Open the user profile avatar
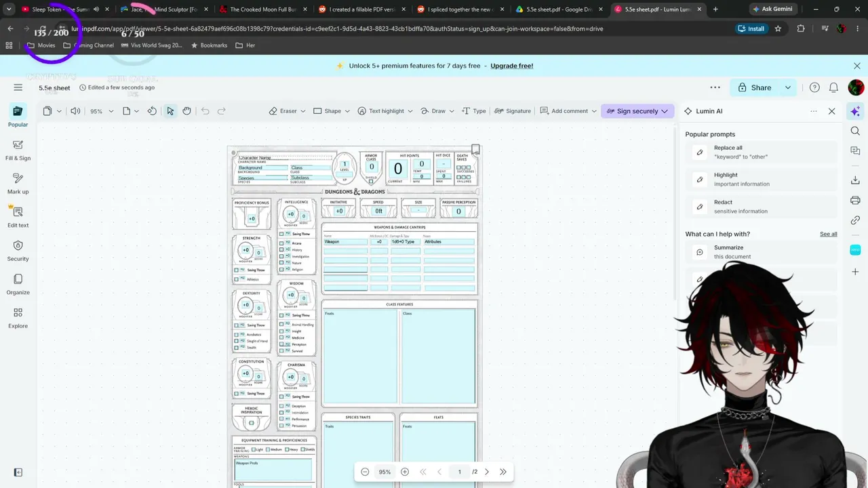868x488 pixels. coord(856,87)
